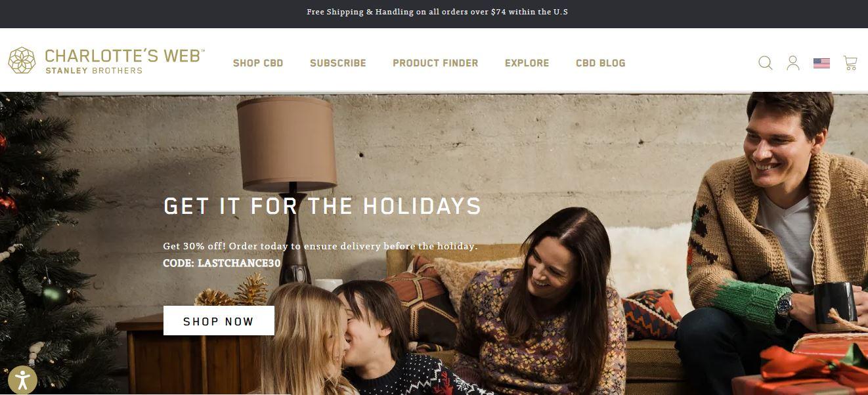Click the Get It For The Holidays headline
868x395 pixels.
[322, 206]
